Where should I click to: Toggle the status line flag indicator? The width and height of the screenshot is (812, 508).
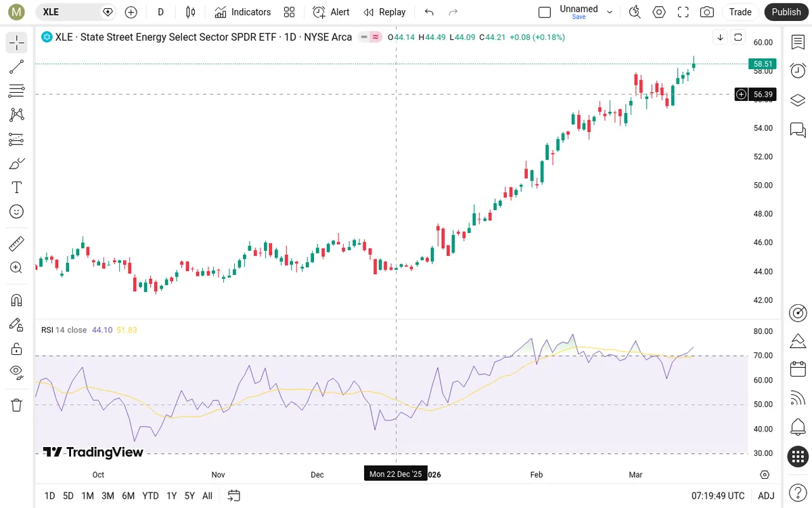tap(369, 37)
